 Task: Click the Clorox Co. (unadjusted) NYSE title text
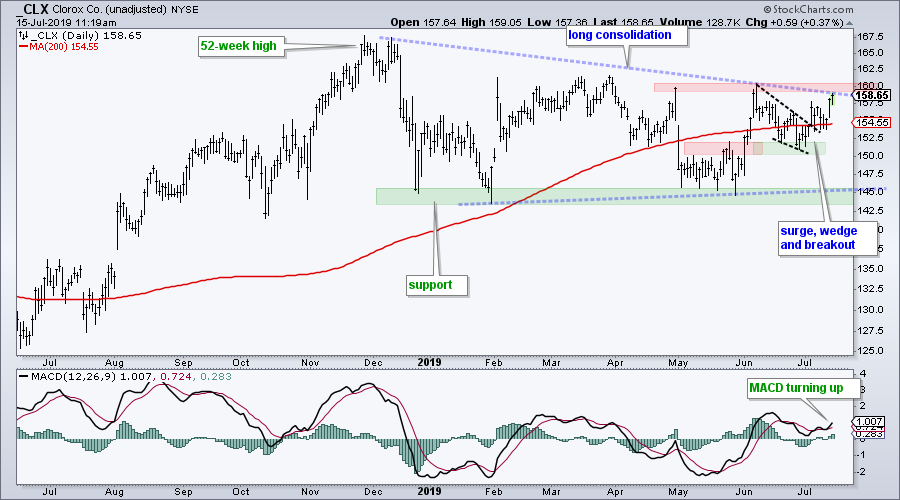(x=125, y=10)
